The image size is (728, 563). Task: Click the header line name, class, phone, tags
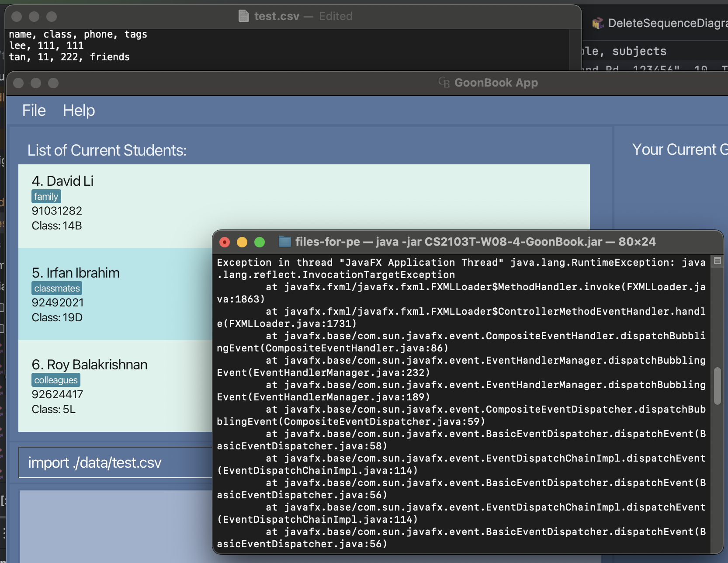click(78, 35)
